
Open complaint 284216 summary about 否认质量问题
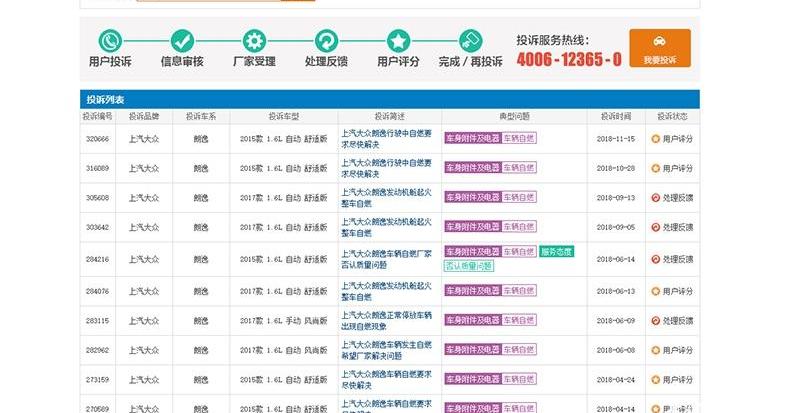387,259
